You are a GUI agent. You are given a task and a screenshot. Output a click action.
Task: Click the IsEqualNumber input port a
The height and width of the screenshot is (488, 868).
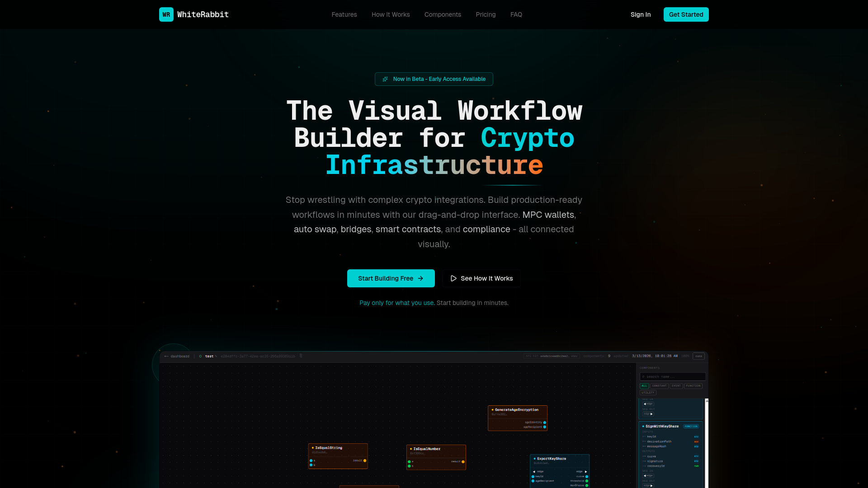(409, 462)
